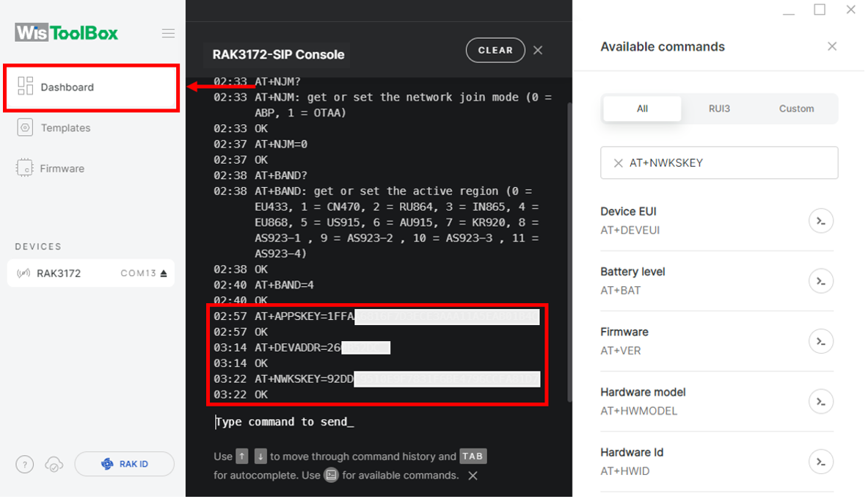This screenshot has width=868, height=499.
Task: Click the Dashboard grid icon
Action: coord(26,87)
